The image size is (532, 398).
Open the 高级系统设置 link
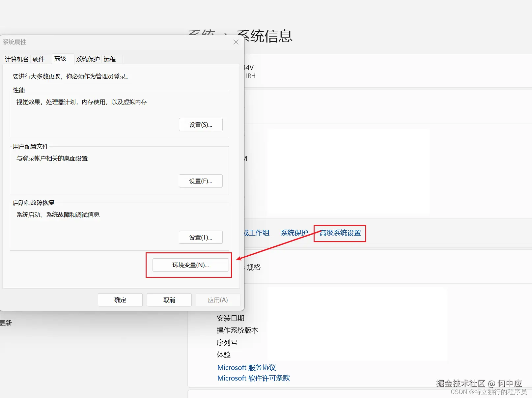340,233
